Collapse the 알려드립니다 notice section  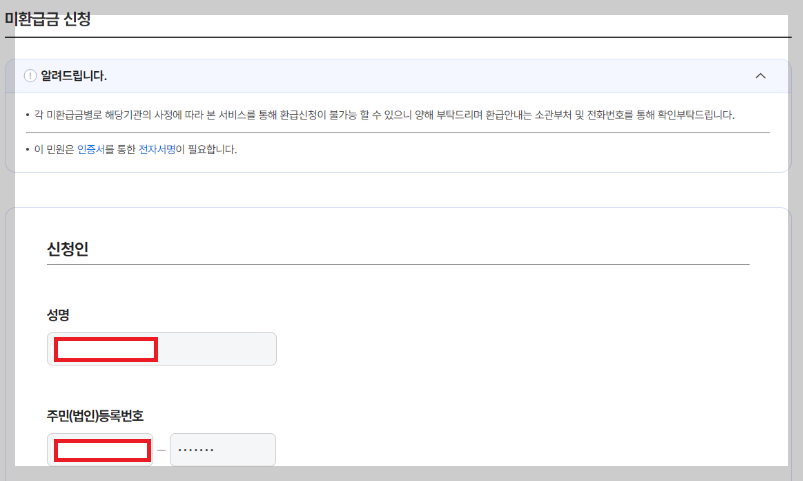point(760,76)
